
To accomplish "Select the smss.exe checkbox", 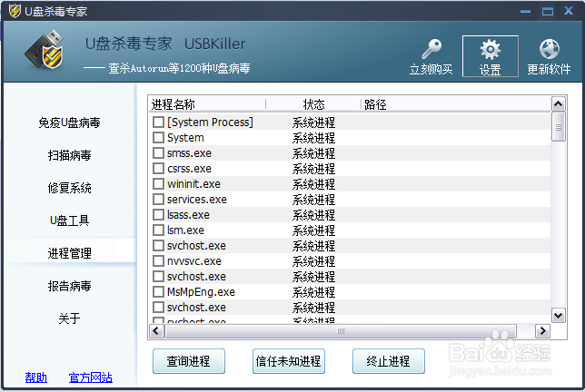I will point(159,152).
